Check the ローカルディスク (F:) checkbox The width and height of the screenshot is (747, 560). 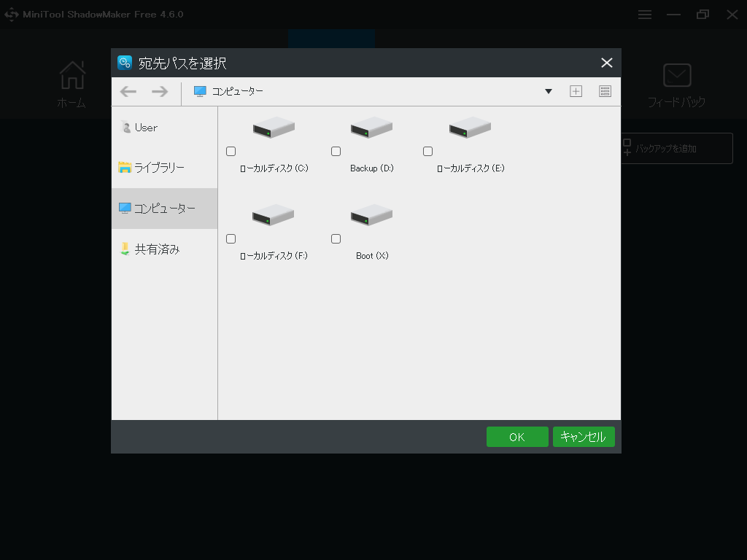coord(231,239)
